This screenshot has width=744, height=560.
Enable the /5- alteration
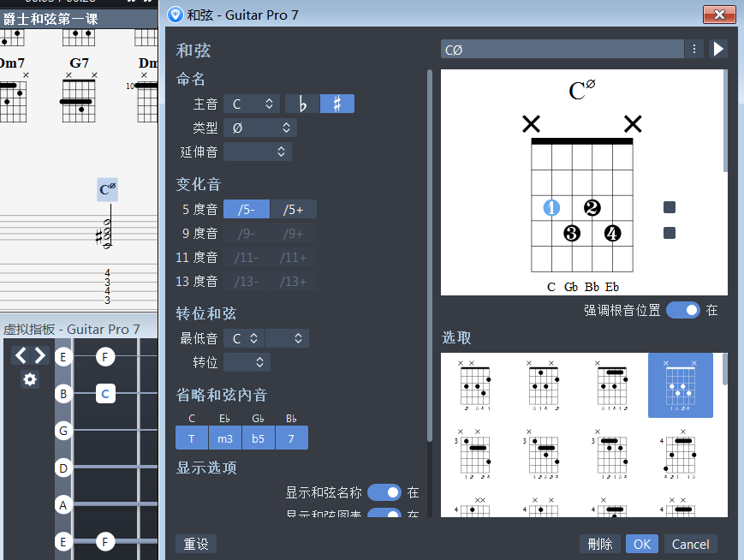(246, 208)
